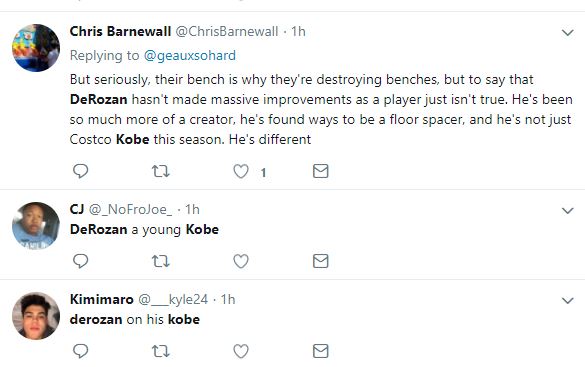The width and height of the screenshot is (585, 367).
Task: Open Chris Barnewall's profile name
Action: (x=120, y=31)
